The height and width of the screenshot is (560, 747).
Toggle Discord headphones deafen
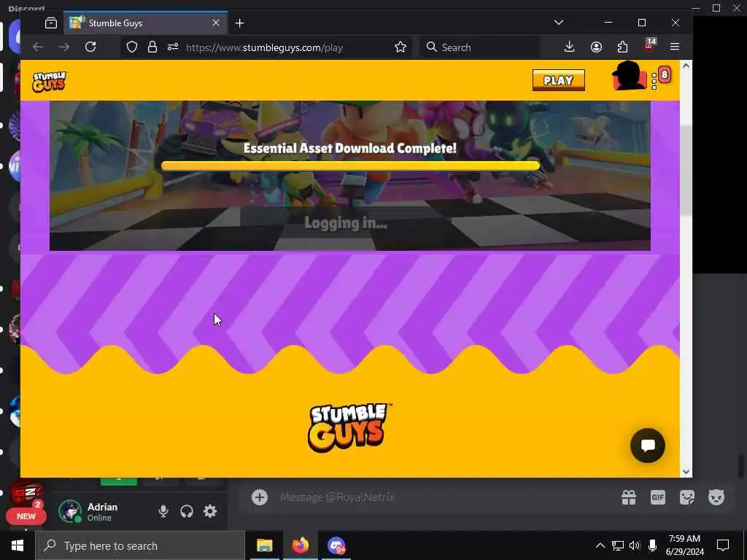187,511
